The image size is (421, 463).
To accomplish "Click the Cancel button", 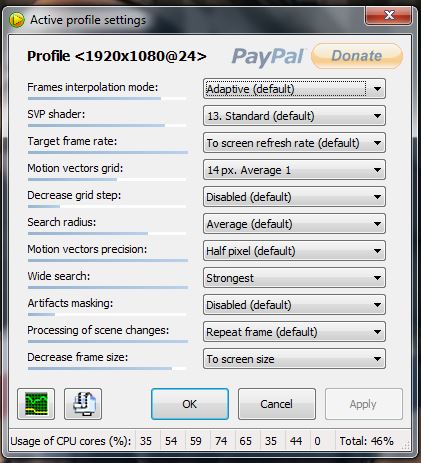I will coord(277,404).
